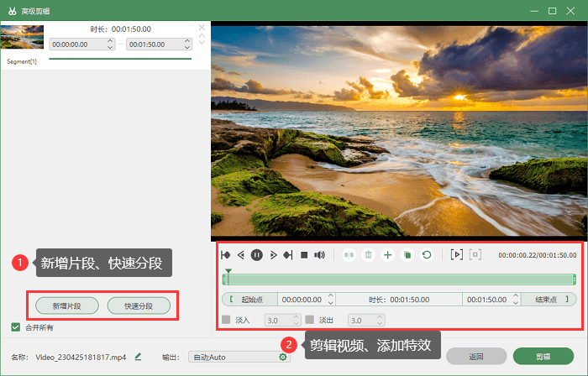Uncheck the 合并所有 checkbox
Screen dimensions: 588x376
coord(15,327)
